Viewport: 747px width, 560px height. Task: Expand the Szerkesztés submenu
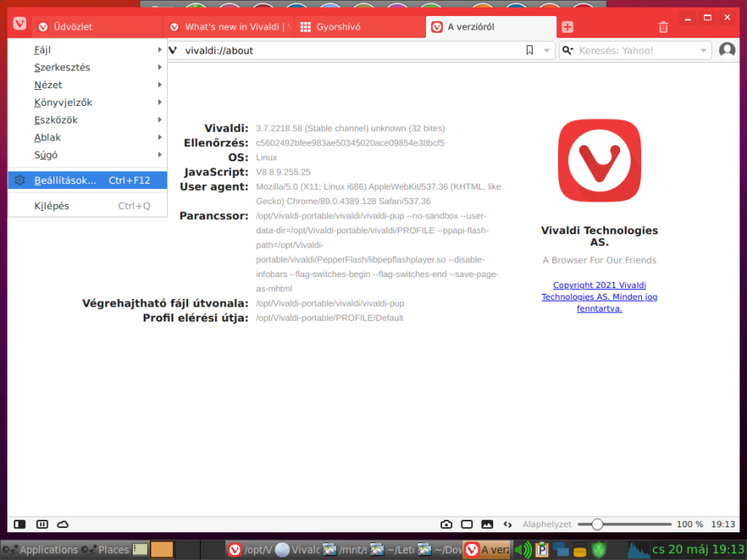[87, 68]
